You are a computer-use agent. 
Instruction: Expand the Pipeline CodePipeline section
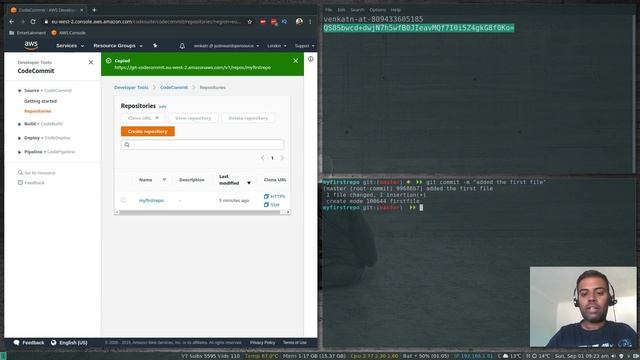[19, 152]
